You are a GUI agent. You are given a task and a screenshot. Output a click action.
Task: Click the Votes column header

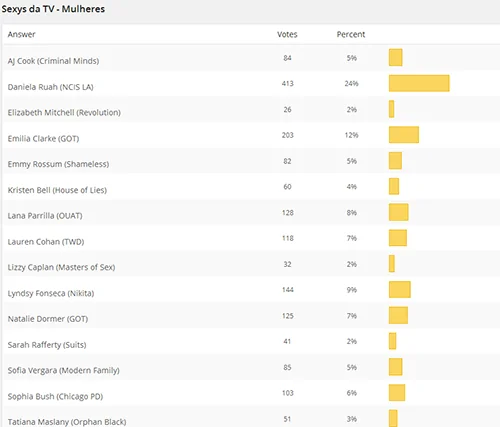tap(287, 34)
